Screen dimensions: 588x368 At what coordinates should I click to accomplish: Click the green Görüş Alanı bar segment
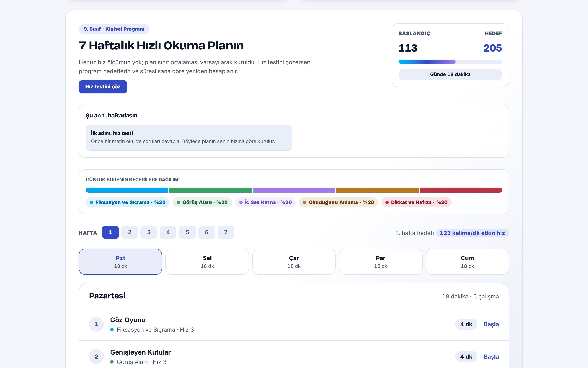pyautogui.click(x=210, y=190)
